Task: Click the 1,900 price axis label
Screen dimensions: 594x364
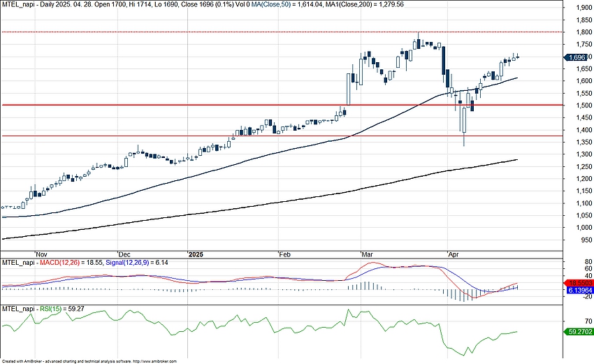Action: [584, 8]
